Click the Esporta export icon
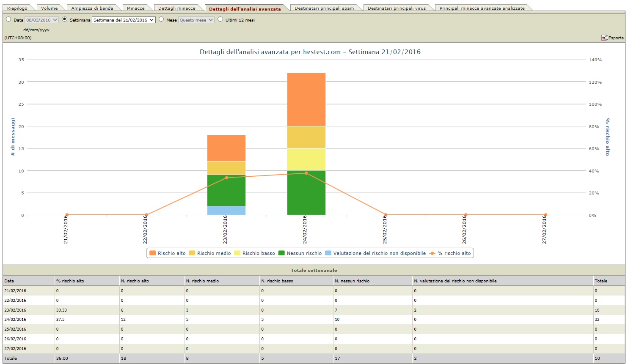This screenshot has width=628, height=364. [604, 38]
